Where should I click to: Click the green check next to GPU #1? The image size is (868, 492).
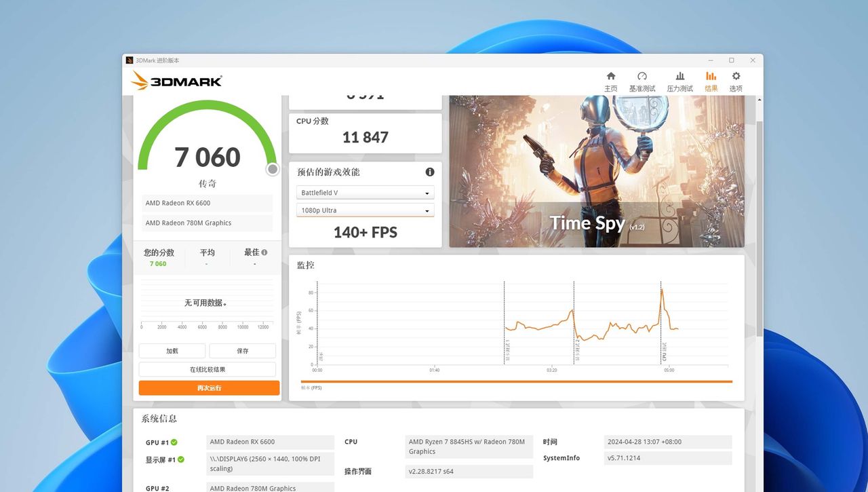coord(174,442)
